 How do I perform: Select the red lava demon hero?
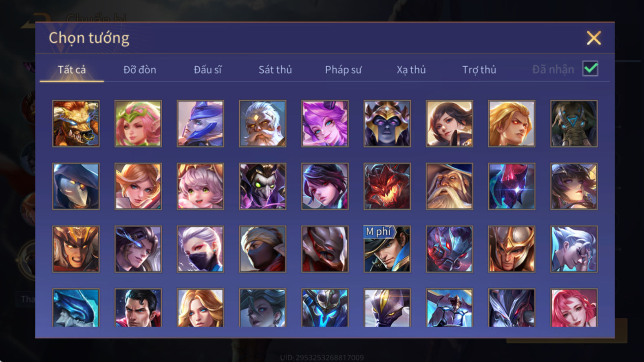pyautogui.click(x=387, y=186)
